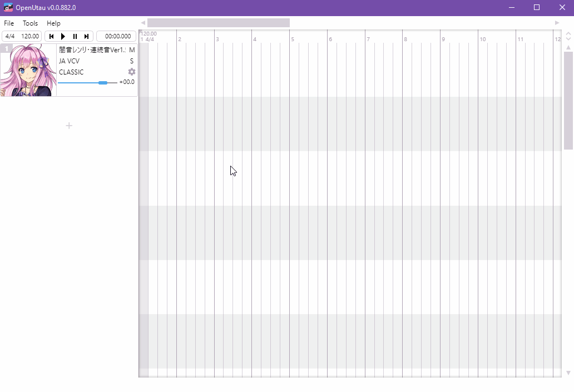Viewport: 574px width, 392px height.
Task: Open the CLASSIC renderer selector
Action: (71, 72)
